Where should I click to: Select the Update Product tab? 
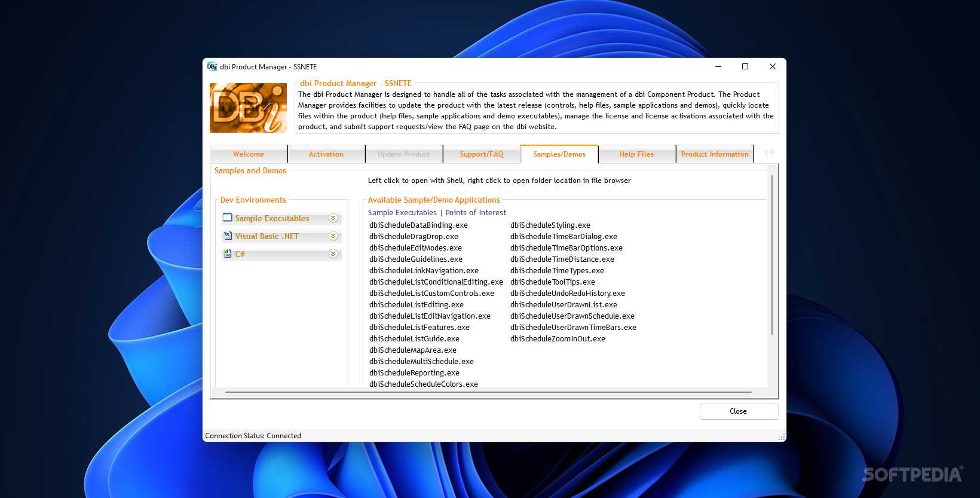coord(404,154)
